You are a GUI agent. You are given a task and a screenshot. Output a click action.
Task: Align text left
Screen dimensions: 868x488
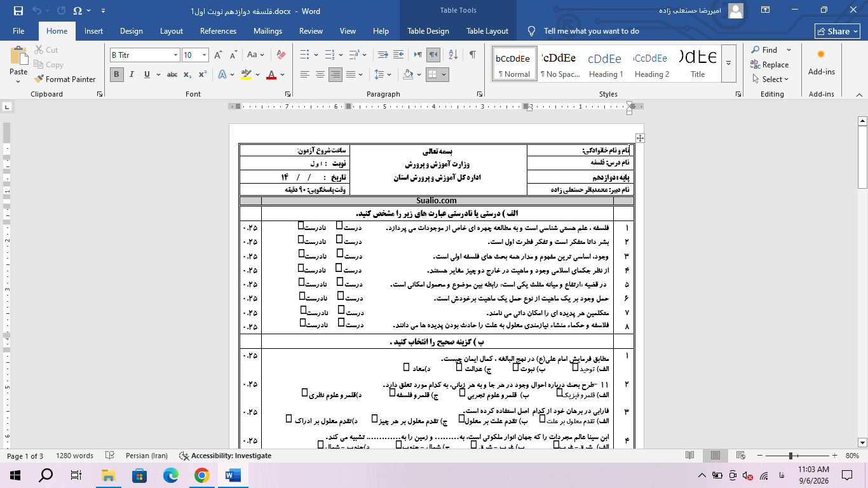(304, 74)
